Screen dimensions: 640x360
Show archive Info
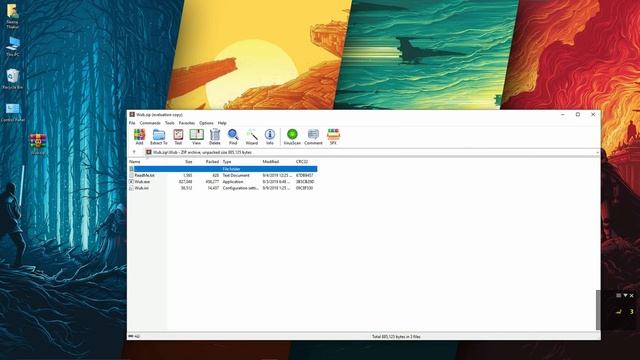tap(270, 137)
